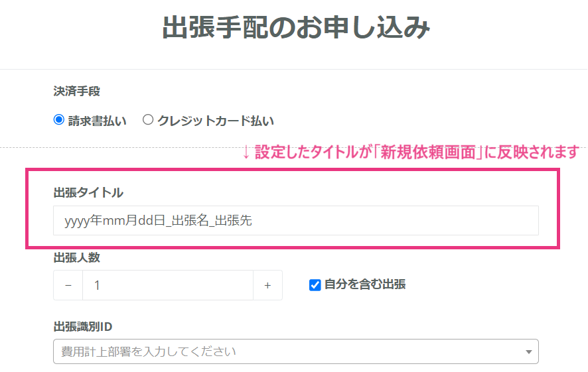Select the クレジットカード払い radio button
The height and width of the screenshot is (372, 588).
pos(148,120)
